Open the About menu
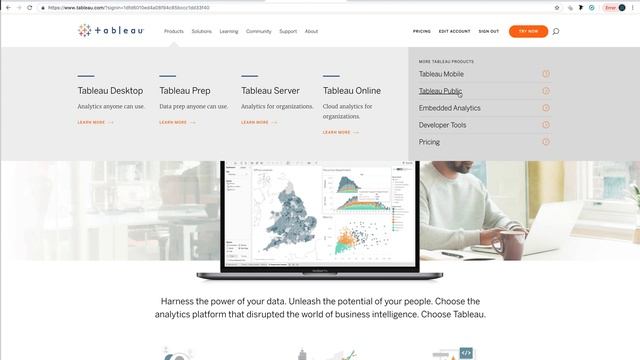 (x=311, y=31)
